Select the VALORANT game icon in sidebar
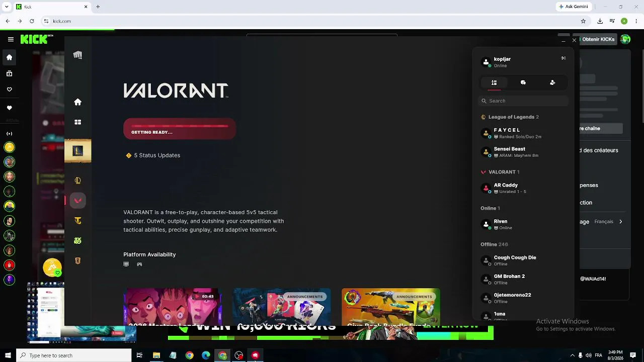The height and width of the screenshot is (362, 644). 77,201
